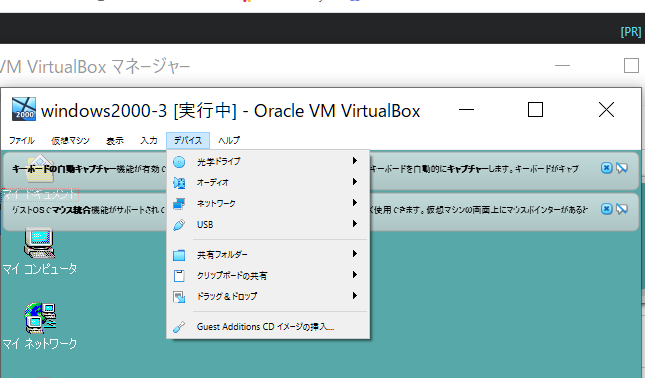Close the デバイス menu via its header
The width and height of the screenshot is (645, 378).
(188, 141)
